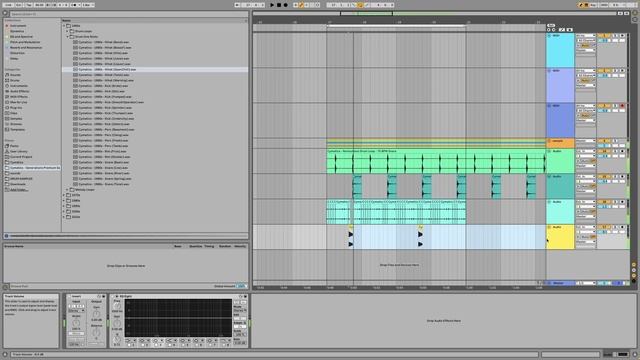Click the Add Folder... link
640x360 pixels.
click(18, 190)
